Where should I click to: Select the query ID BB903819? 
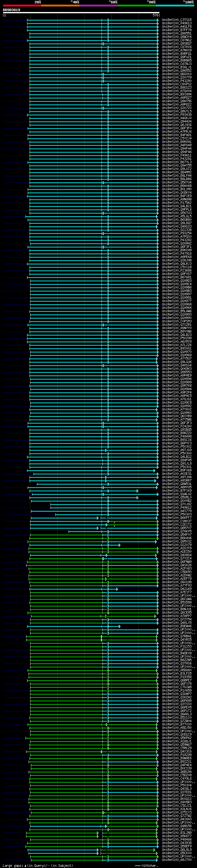11,10
